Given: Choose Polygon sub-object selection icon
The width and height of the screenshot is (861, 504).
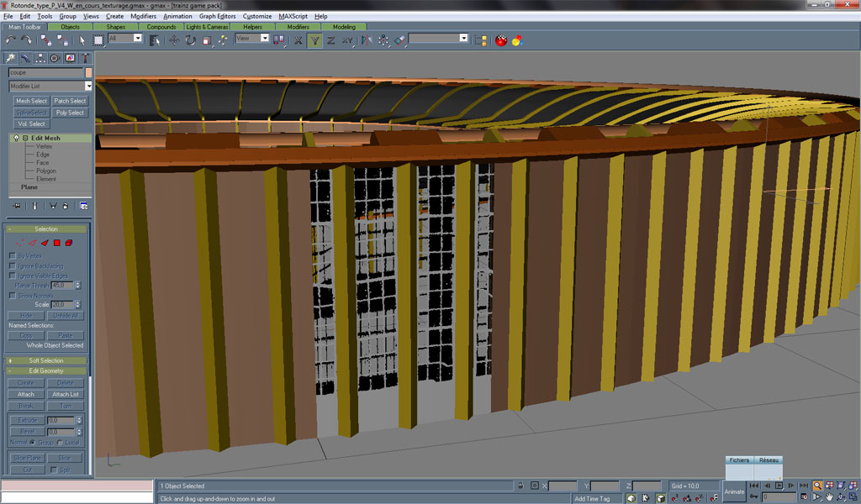Looking at the screenshot, I should pos(57,243).
